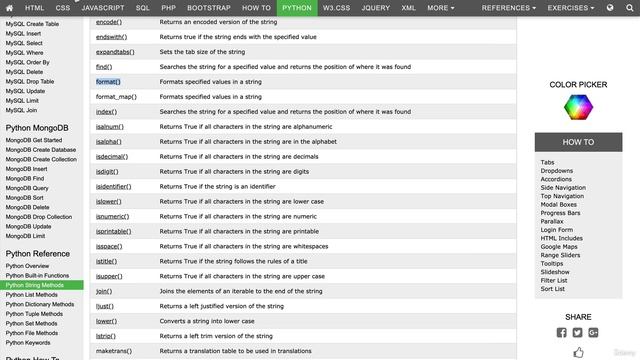Select the active PYTHON tab

point(297,8)
